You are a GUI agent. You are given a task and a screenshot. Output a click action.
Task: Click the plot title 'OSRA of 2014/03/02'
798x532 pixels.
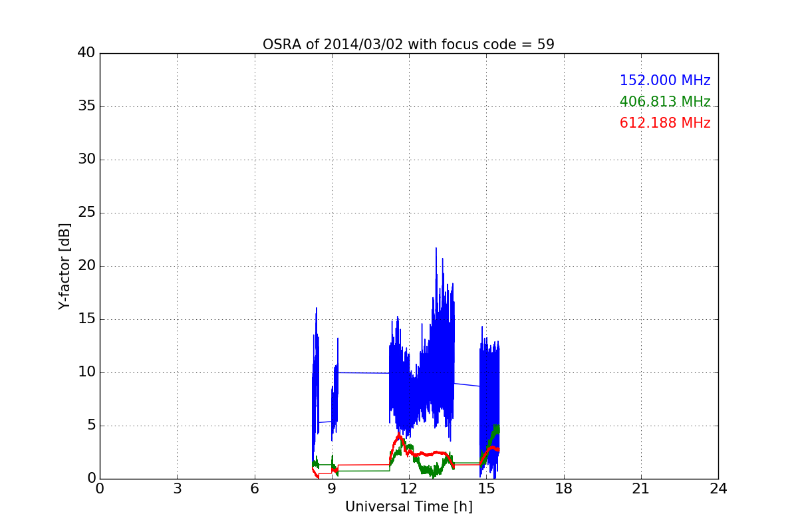pos(408,45)
